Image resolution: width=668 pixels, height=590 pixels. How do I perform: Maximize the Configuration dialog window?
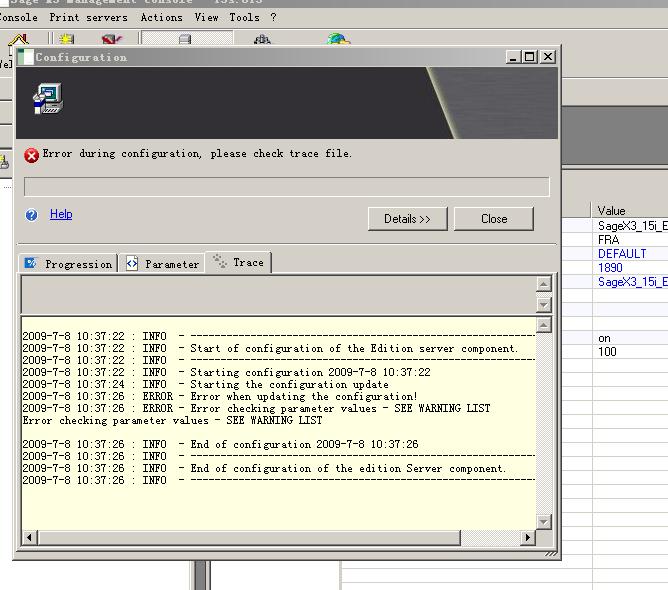coord(530,57)
